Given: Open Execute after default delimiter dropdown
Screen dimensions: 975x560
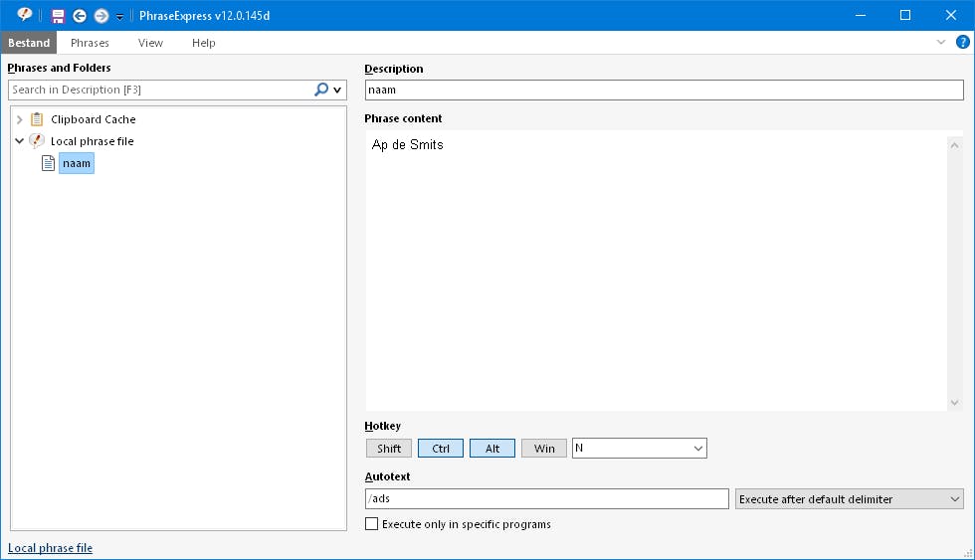Looking at the screenshot, I should pyautogui.click(x=955, y=499).
